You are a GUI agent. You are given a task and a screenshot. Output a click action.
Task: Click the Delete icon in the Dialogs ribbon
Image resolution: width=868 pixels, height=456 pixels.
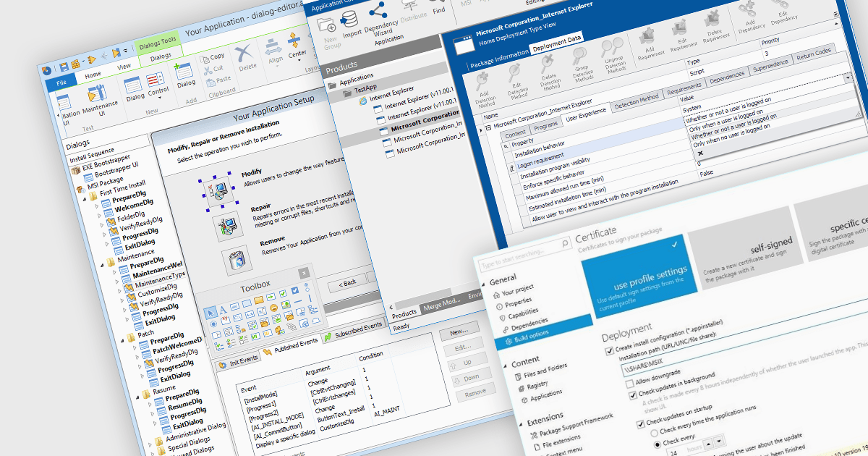coord(245,54)
